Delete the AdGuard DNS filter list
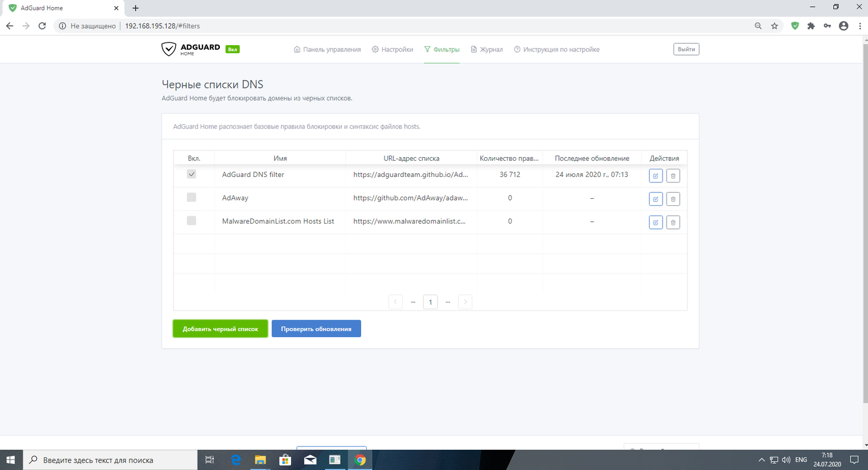The width and height of the screenshot is (868, 470). pyautogui.click(x=673, y=176)
